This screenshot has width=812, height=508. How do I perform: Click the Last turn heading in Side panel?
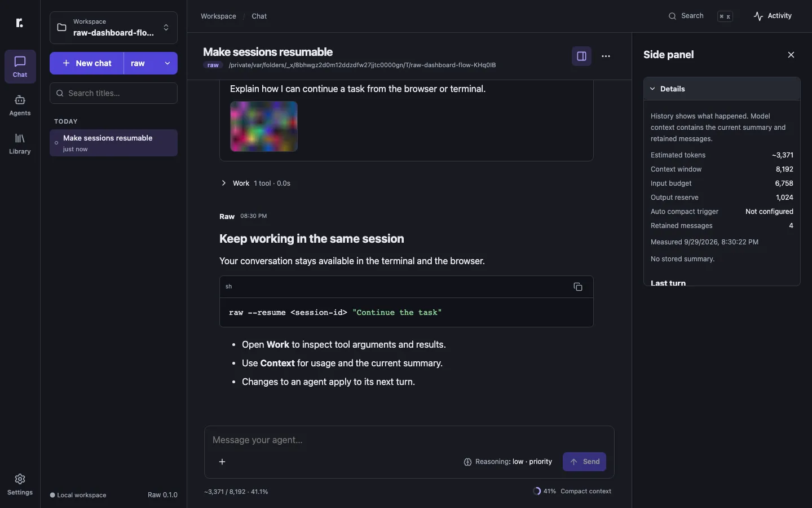[x=668, y=283]
